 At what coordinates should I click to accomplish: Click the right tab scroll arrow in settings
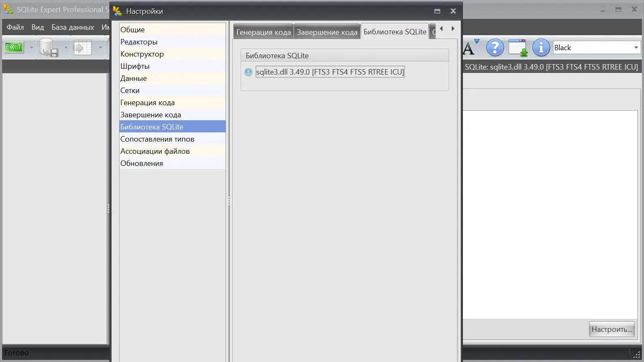click(453, 28)
